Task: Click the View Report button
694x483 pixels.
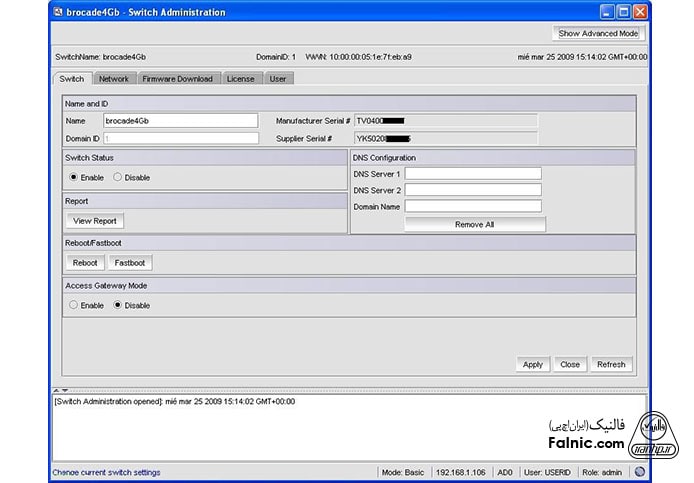Action: [x=95, y=221]
